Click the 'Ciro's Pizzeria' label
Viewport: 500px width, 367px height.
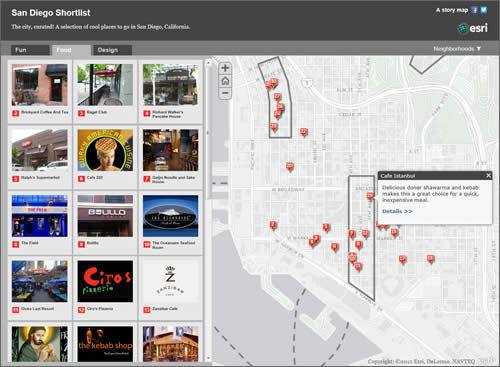(100, 309)
